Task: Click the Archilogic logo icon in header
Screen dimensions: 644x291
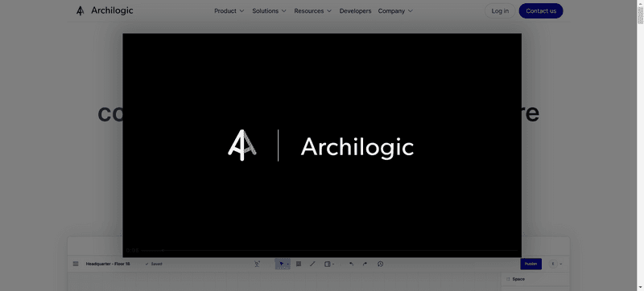Action: click(x=80, y=11)
